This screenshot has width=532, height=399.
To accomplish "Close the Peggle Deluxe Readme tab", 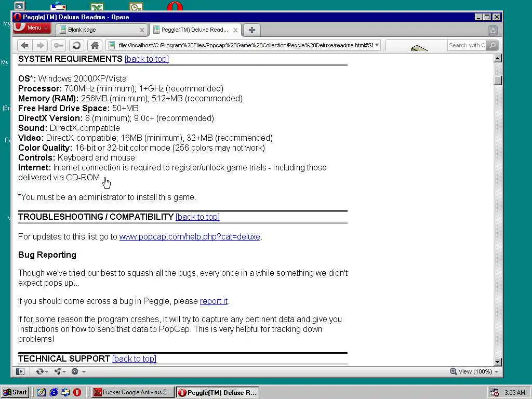I will point(235,30).
